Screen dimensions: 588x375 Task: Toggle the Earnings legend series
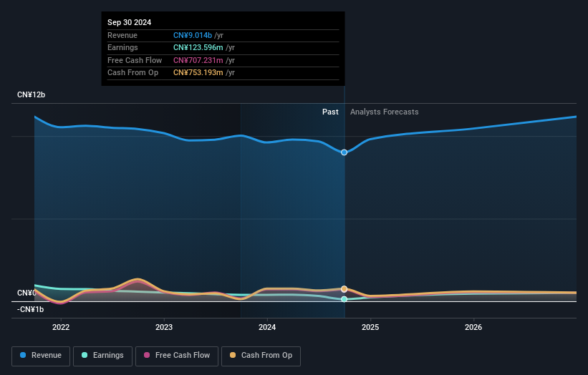tap(102, 356)
